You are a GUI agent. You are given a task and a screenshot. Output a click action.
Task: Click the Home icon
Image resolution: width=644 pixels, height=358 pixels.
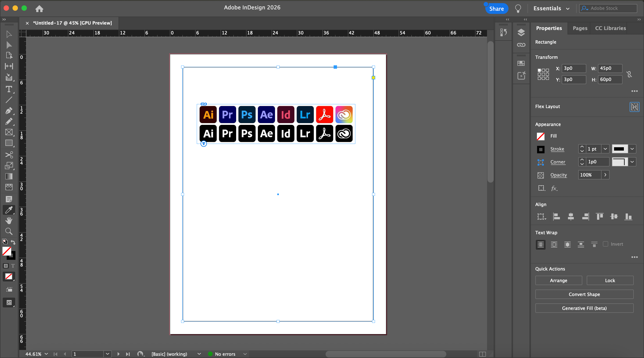[39, 9]
